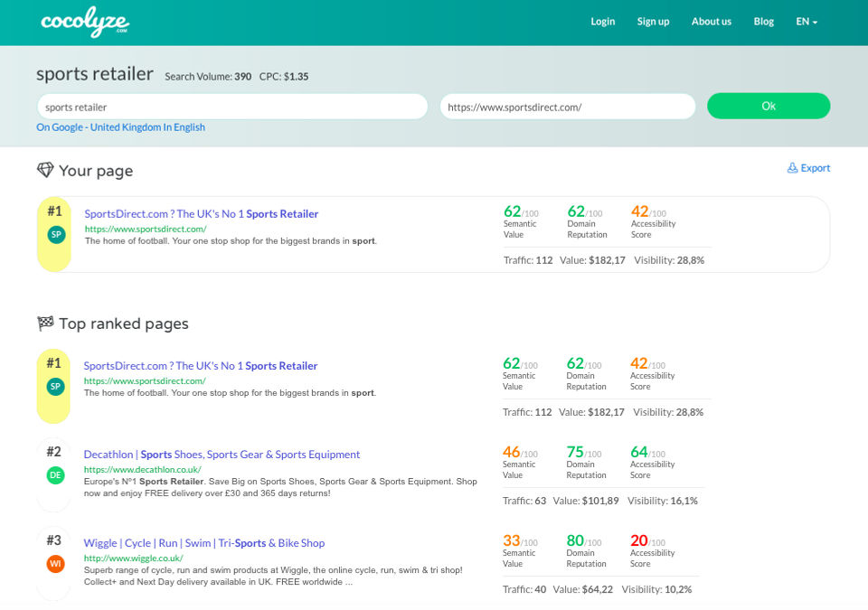Viewport: 868px width, 610px height.
Task: Open the SportsDirect.com title in Top ranked pages
Action: (201, 366)
